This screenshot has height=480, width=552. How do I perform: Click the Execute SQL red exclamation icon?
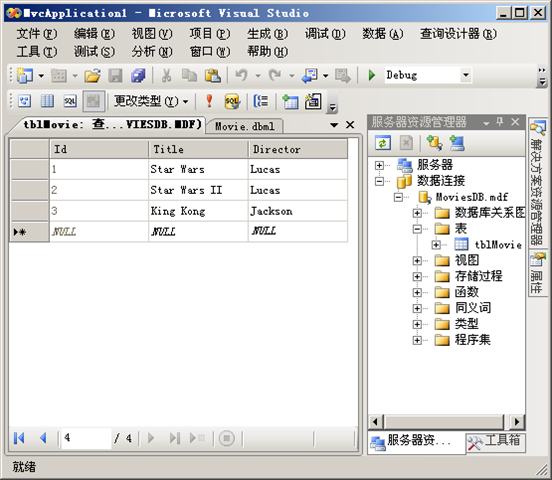[x=209, y=101]
